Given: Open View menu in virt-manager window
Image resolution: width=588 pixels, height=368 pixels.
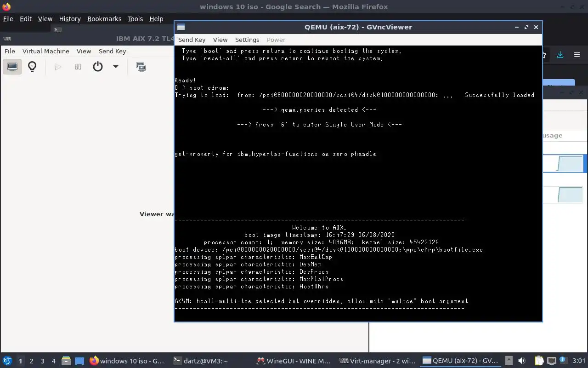Looking at the screenshot, I should (x=84, y=51).
